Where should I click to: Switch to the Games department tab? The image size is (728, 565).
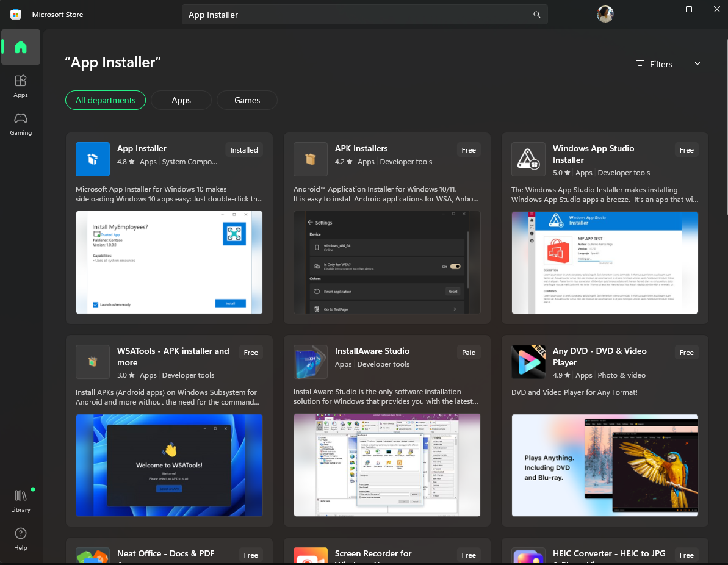pos(247,99)
